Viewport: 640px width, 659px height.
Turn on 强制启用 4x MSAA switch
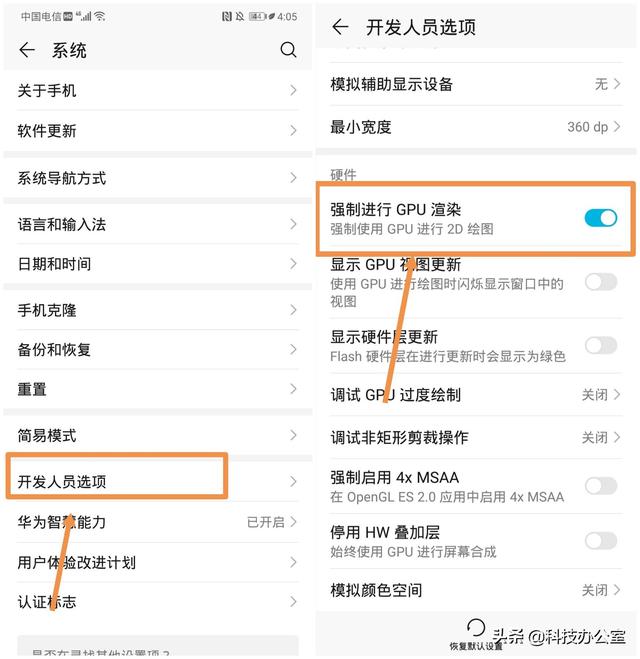600,486
